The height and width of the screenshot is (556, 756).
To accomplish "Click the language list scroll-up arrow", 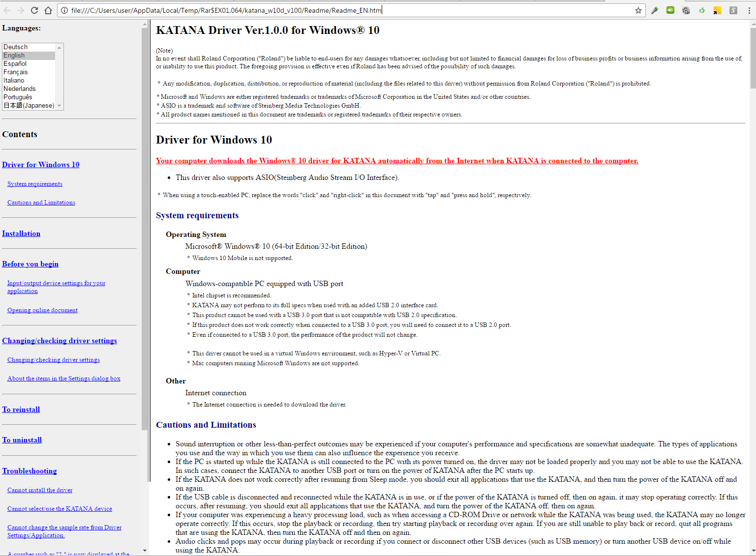I will coord(60,47).
